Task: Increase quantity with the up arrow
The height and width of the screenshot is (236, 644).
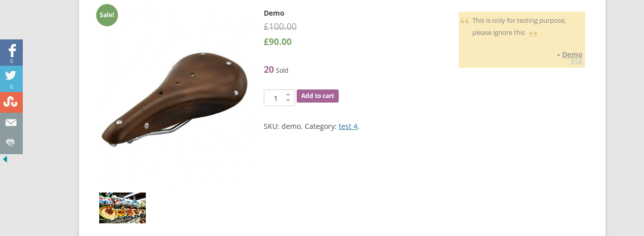Action: point(288,95)
